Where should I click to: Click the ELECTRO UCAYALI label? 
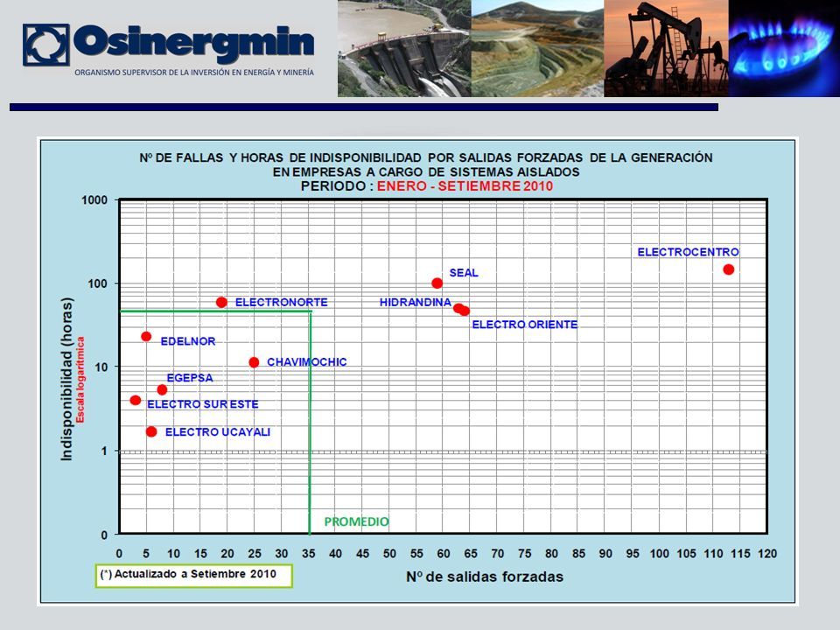(218, 431)
